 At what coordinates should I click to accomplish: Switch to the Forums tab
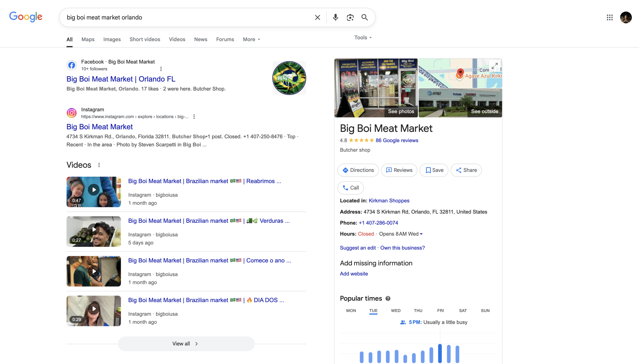pos(225,39)
